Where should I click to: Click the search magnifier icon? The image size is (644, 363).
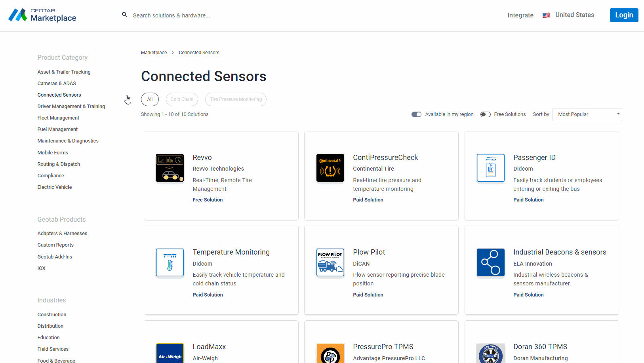coord(124,14)
